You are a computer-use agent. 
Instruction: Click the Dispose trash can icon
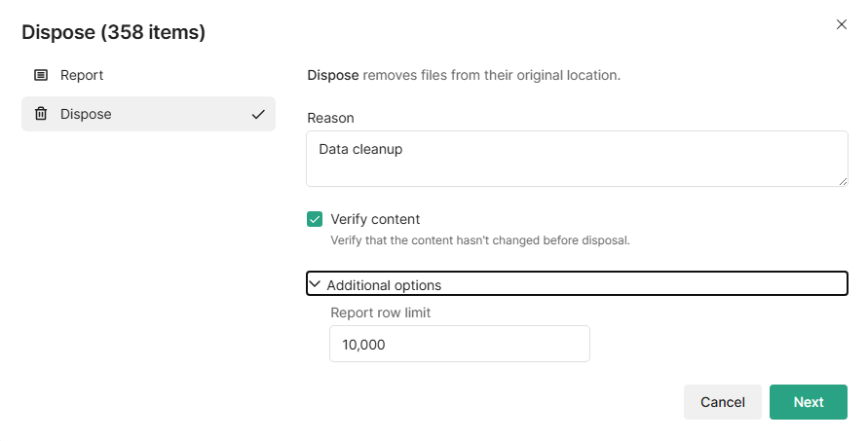(x=41, y=114)
